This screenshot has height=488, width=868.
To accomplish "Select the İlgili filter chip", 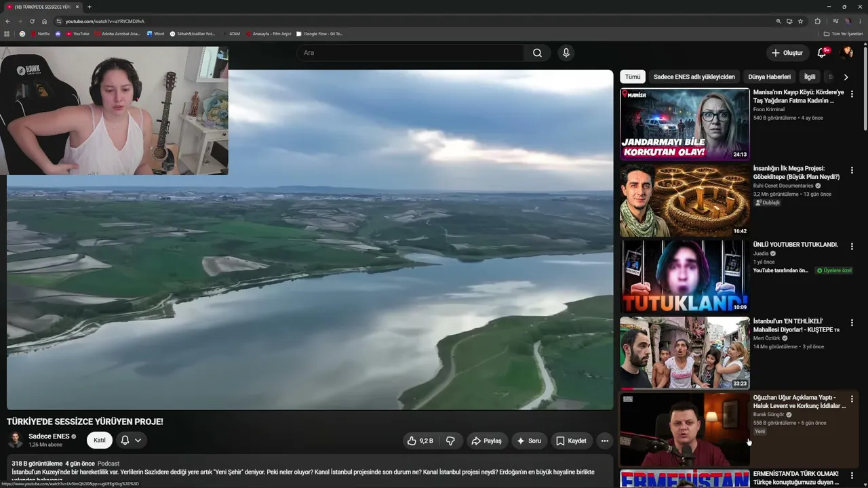I will 810,77.
